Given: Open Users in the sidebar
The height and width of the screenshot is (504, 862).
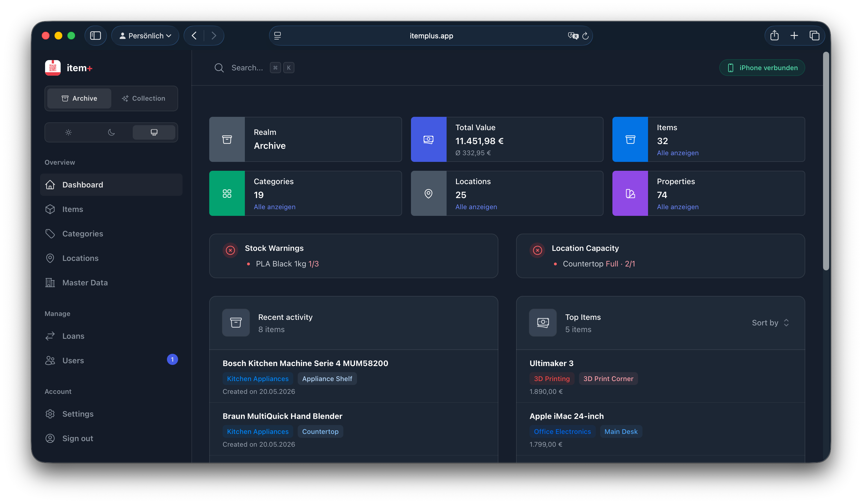Looking at the screenshot, I should tap(111, 360).
